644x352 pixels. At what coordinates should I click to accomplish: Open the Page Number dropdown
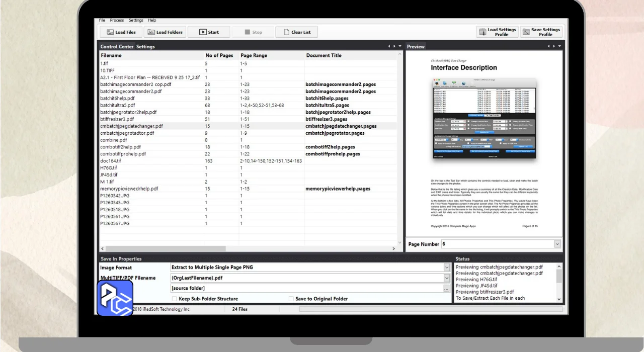click(557, 244)
